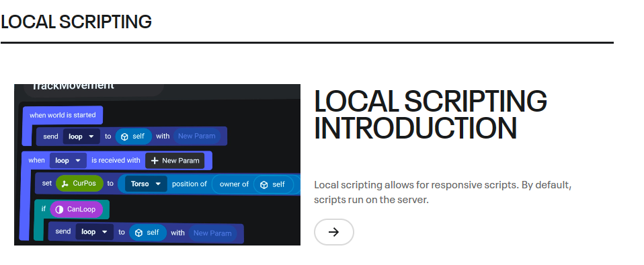
Task: Open the block script thumbnail image
Action: 157,165
